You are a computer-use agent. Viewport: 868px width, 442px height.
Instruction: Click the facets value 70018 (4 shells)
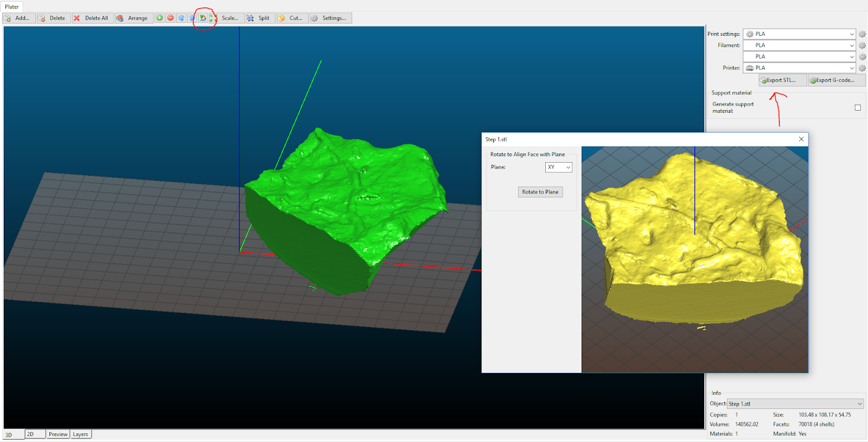pyautogui.click(x=816, y=425)
